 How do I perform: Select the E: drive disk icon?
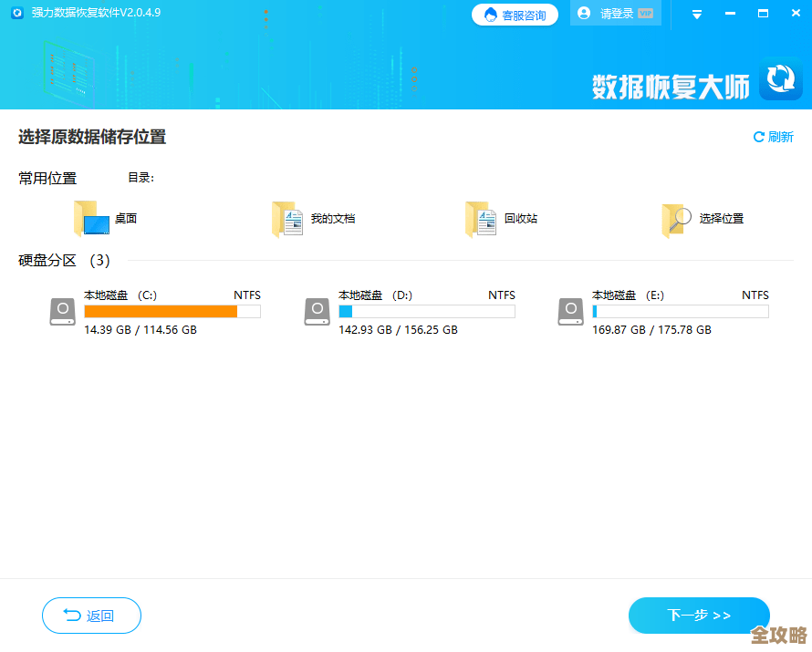(x=570, y=311)
